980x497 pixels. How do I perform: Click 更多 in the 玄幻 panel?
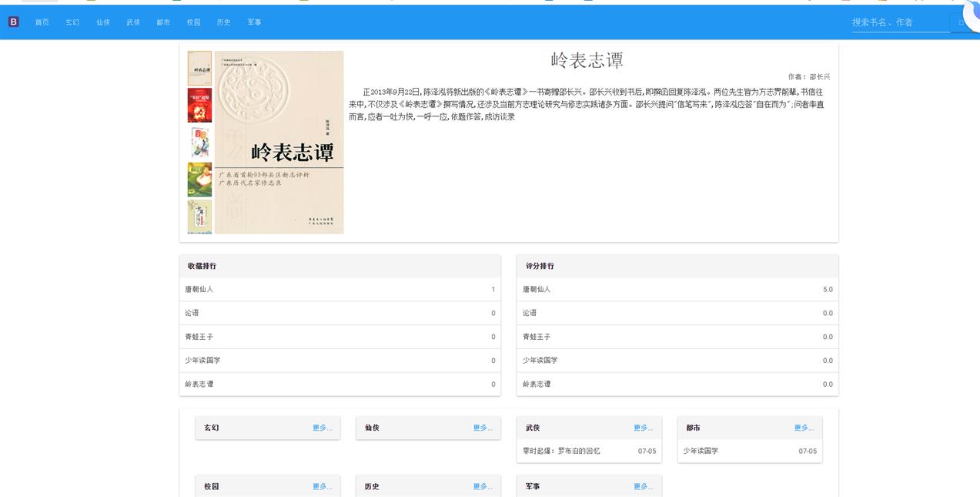[322, 428]
